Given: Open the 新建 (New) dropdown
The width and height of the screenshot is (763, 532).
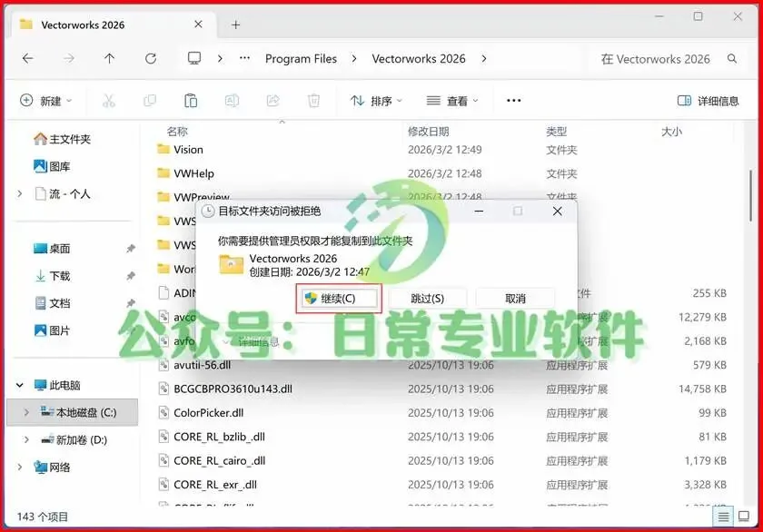Looking at the screenshot, I should [x=45, y=101].
